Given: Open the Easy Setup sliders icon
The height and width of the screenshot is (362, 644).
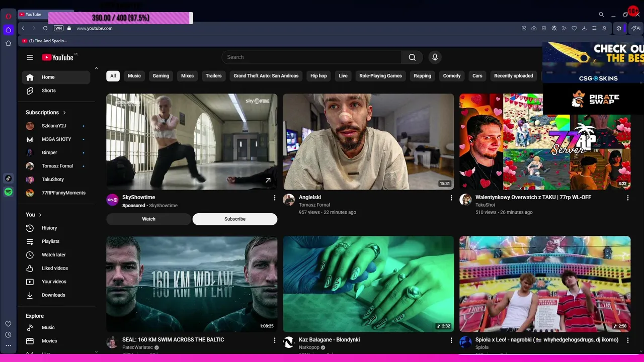Looking at the screenshot, I should 594,28.
